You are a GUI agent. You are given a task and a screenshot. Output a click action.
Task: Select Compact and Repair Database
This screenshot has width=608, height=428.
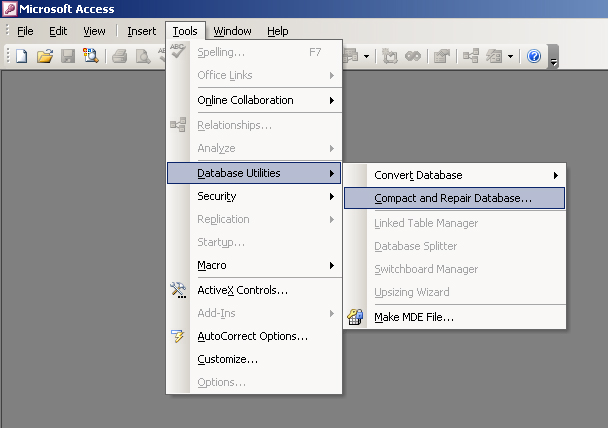click(454, 198)
